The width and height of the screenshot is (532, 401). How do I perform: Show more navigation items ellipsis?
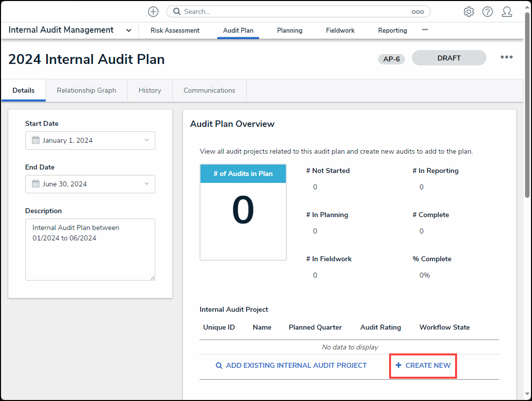tap(425, 30)
